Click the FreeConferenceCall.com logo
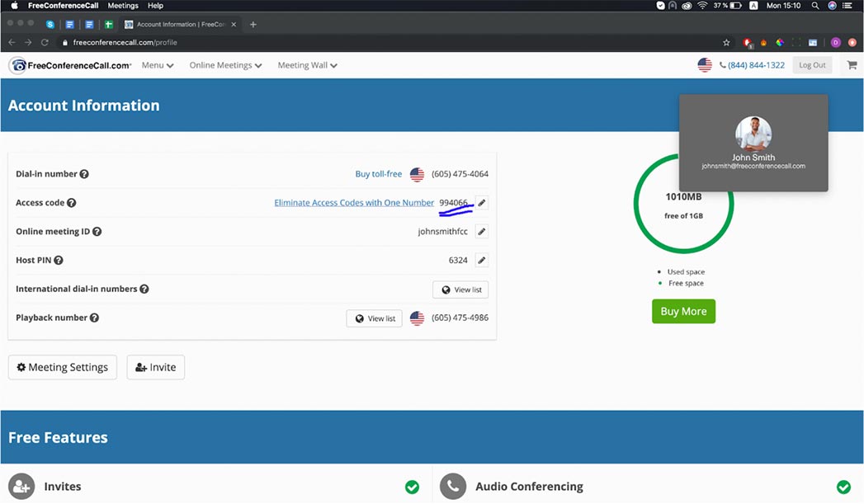864x504 pixels. click(x=70, y=65)
